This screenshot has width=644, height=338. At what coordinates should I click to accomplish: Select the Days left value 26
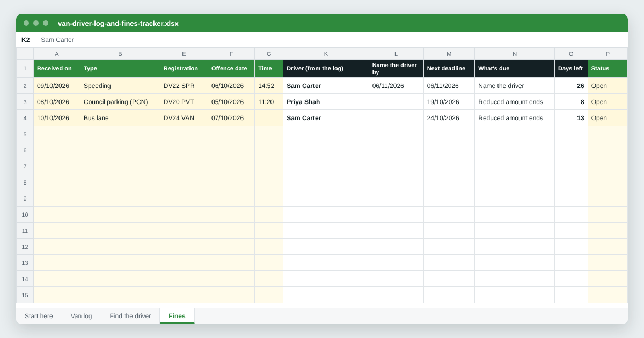click(x=571, y=86)
